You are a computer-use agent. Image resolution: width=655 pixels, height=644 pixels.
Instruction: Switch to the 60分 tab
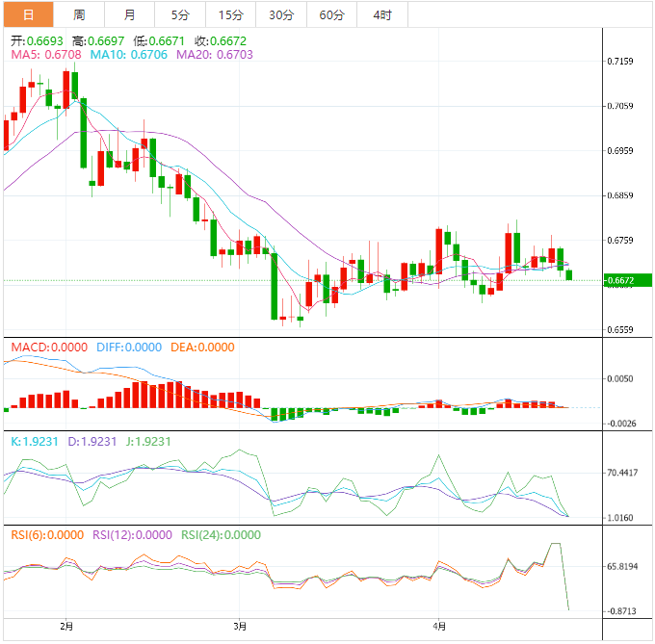331,14
